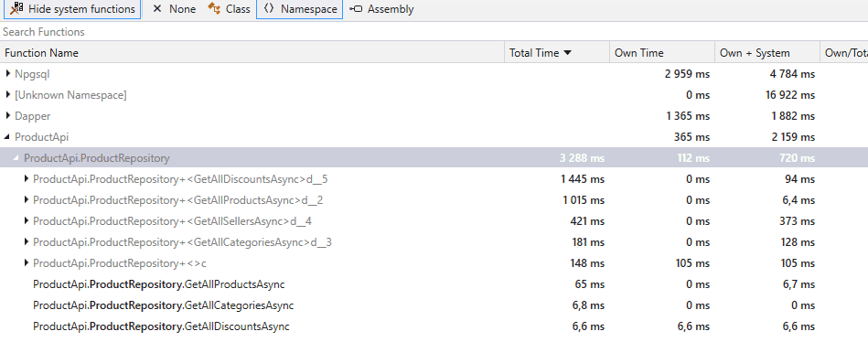Click the Class grouping icon
Image resolution: width=868 pixels, height=342 pixels.
(214, 9)
